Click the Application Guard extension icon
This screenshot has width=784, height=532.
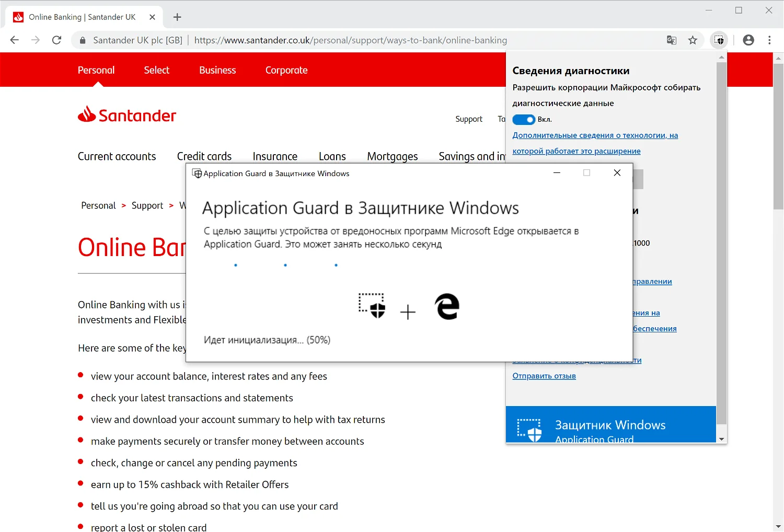click(719, 40)
